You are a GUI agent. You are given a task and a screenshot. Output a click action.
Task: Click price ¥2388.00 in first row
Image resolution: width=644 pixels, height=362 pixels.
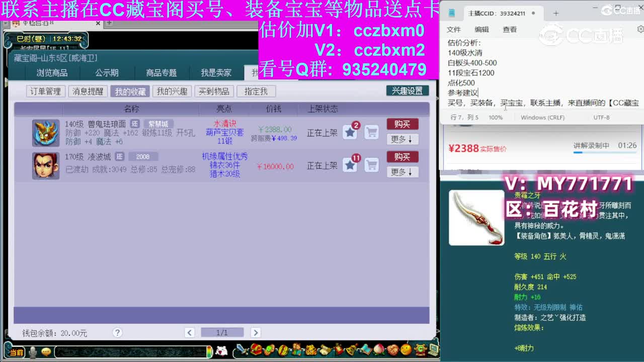[274, 129]
